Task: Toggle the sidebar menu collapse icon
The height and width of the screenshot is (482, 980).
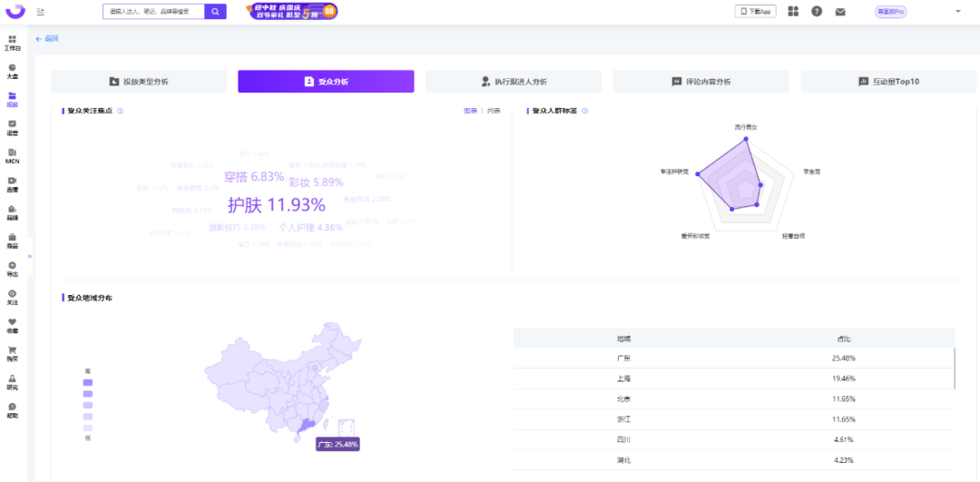Action: (x=40, y=11)
